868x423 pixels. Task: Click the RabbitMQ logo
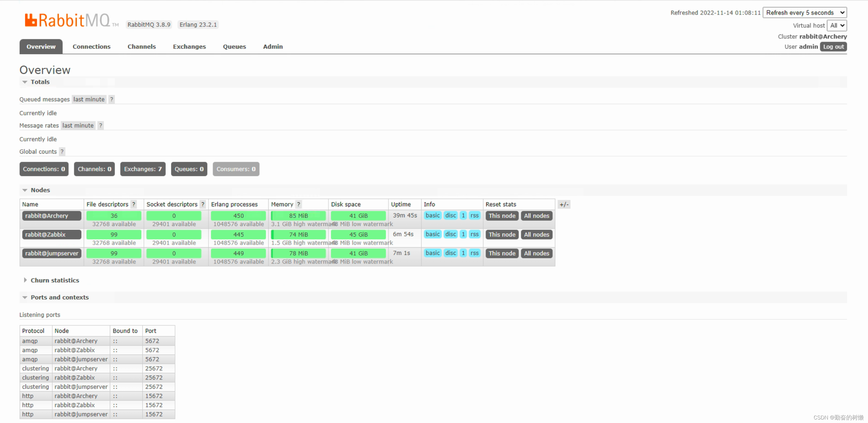tap(72, 21)
